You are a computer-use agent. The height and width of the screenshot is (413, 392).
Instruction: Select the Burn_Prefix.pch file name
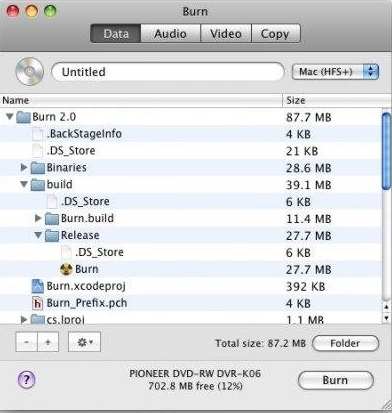pos(87,303)
